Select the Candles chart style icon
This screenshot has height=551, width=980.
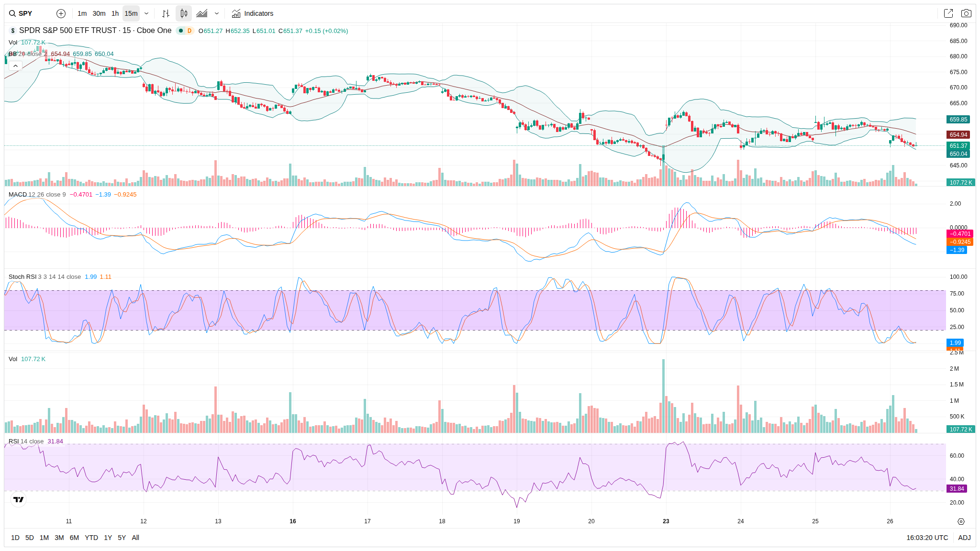click(184, 13)
